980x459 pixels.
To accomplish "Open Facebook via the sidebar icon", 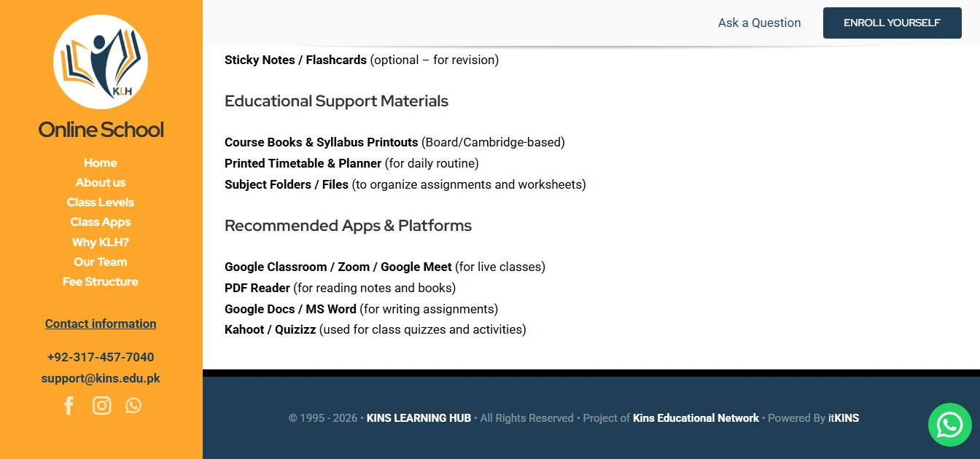I will pos(69,405).
